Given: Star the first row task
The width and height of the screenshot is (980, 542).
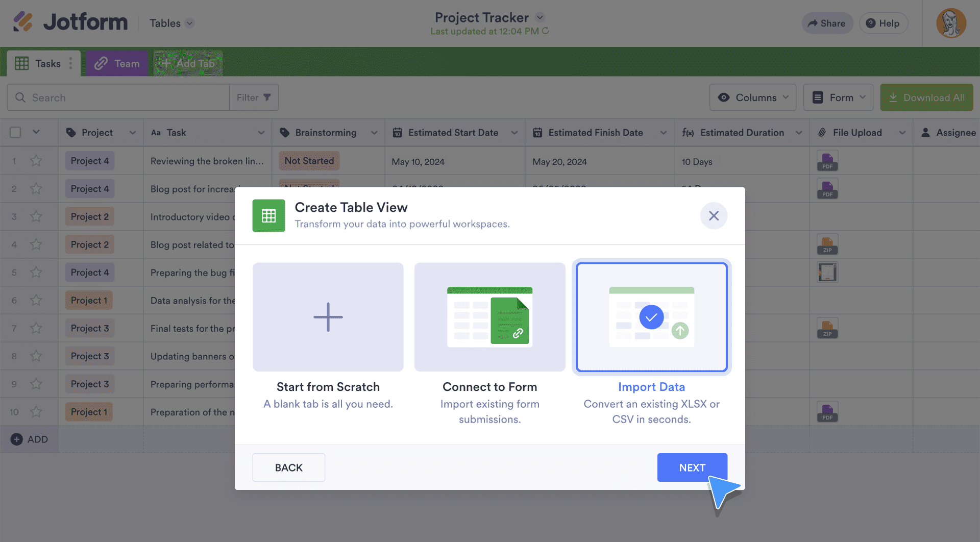Looking at the screenshot, I should (36, 161).
